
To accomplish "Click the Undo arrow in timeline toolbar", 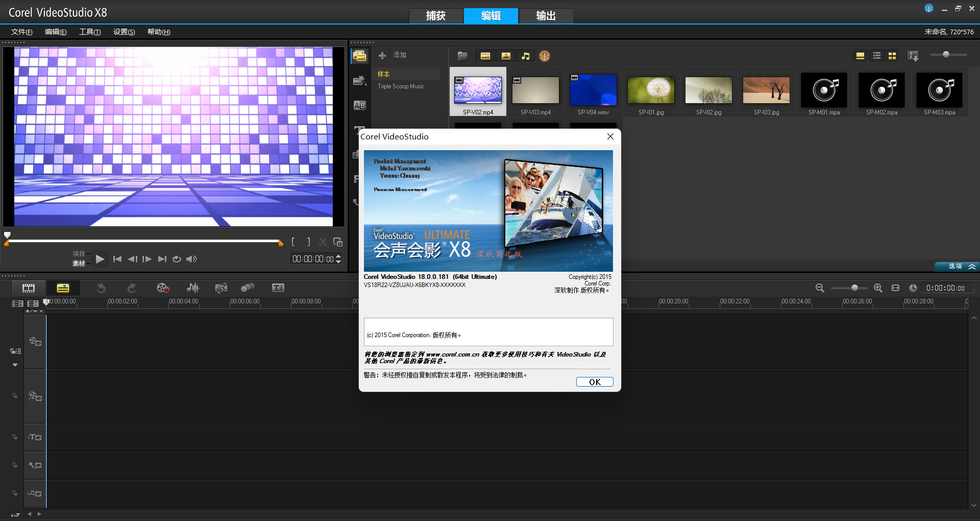I will coord(101,288).
